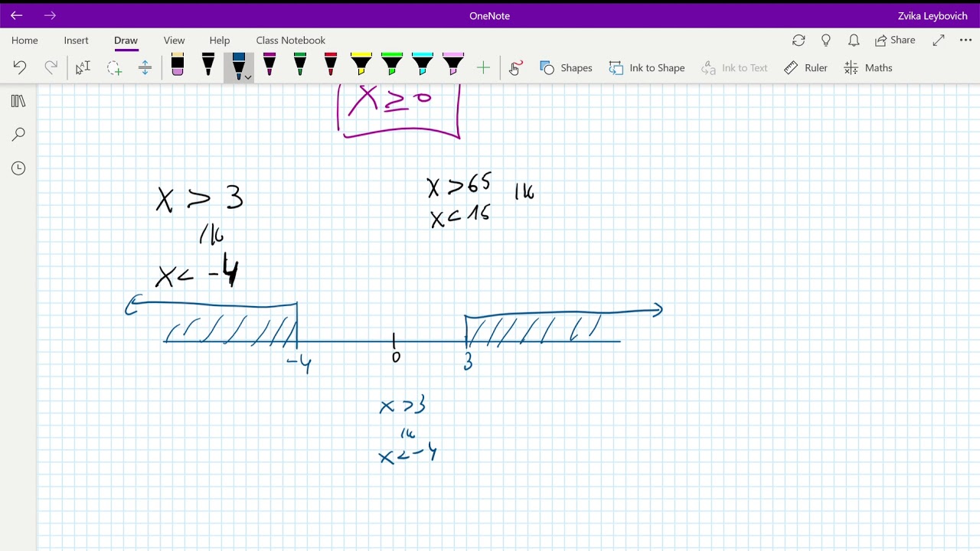Open recent notes clock icon
Screen dimensions: 980x551
(18, 168)
